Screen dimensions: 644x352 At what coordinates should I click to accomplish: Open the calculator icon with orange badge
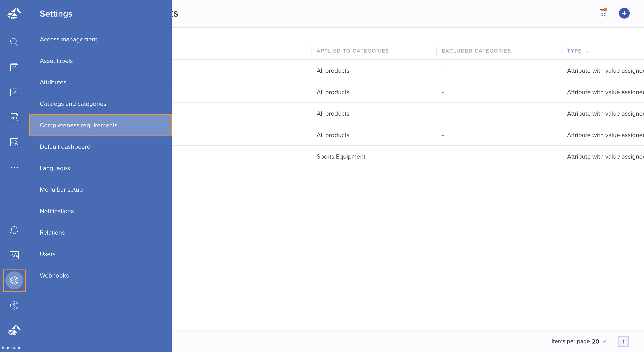[x=603, y=13]
